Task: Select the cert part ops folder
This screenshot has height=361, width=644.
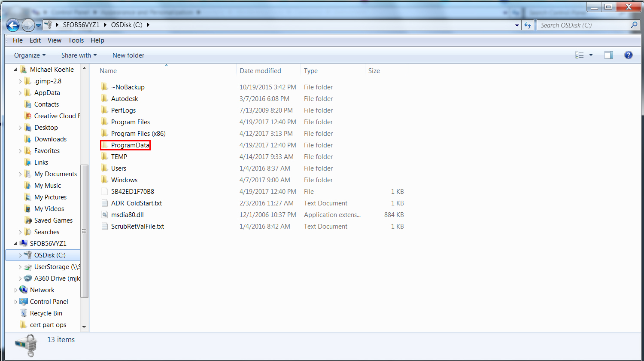Action: tap(48, 324)
